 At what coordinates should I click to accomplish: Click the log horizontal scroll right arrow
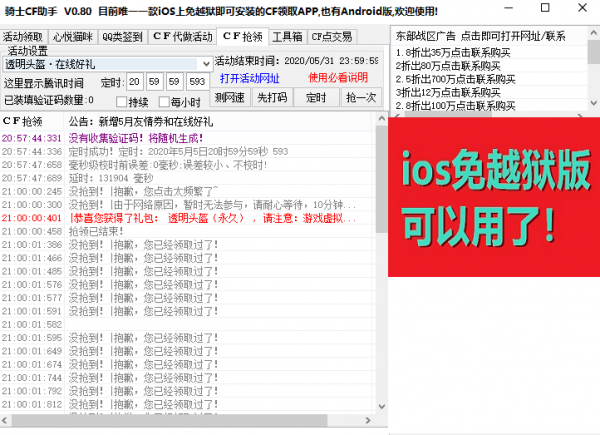(368, 420)
